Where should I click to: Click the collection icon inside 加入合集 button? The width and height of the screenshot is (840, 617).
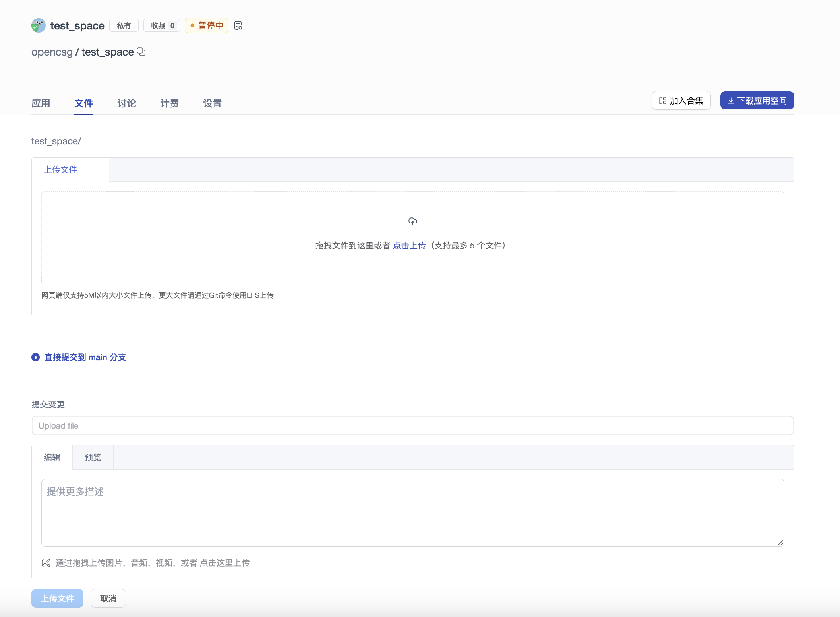coord(662,101)
